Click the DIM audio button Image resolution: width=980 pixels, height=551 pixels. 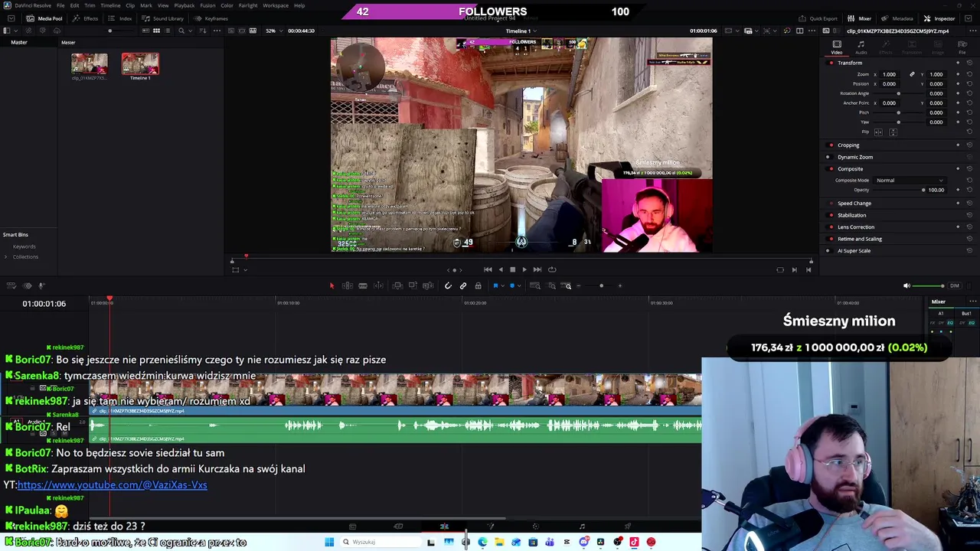coord(955,286)
